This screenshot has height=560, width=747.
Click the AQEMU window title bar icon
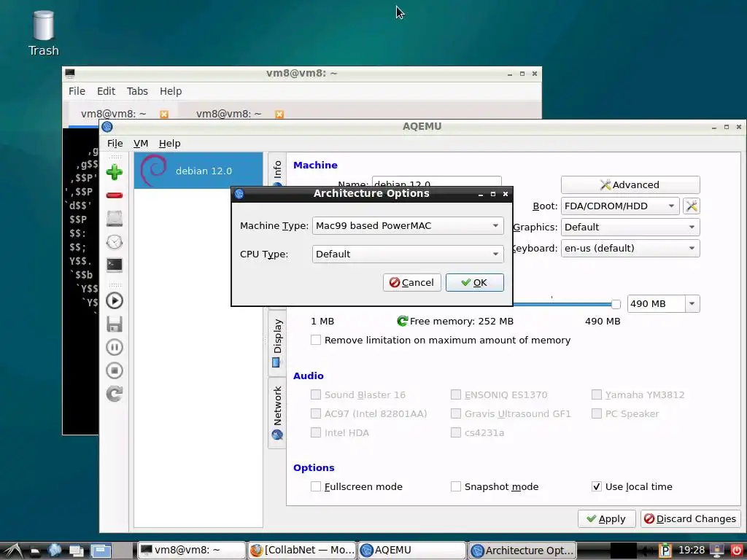click(x=107, y=127)
